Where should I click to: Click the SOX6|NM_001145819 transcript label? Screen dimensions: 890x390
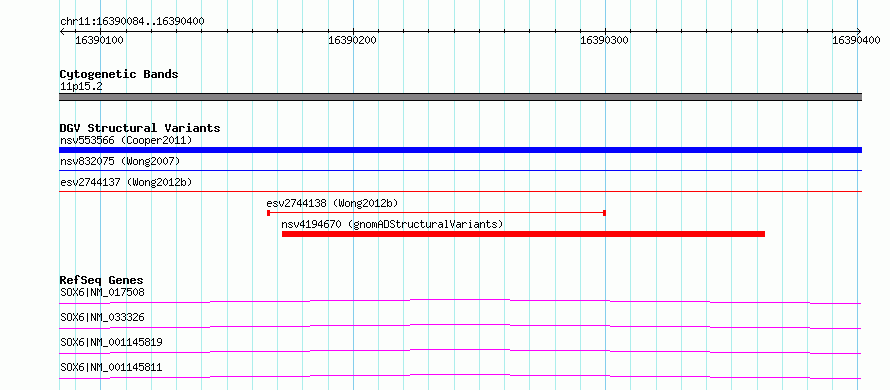coord(111,342)
